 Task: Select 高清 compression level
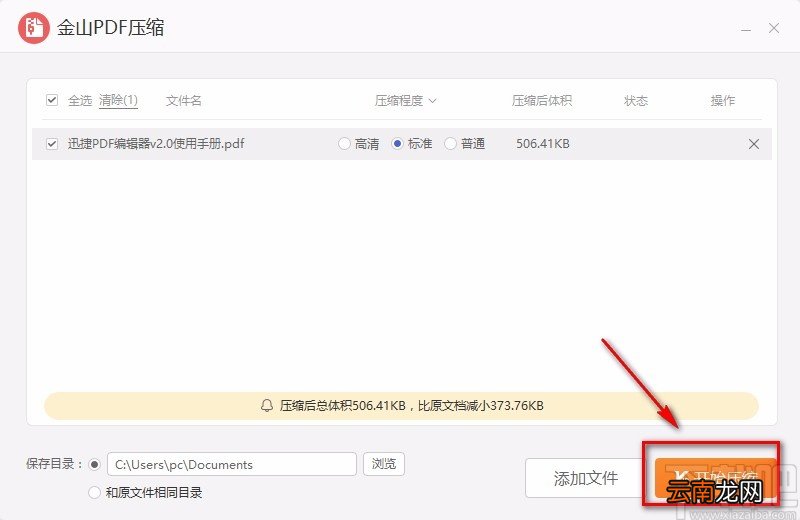tap(344, 144)
